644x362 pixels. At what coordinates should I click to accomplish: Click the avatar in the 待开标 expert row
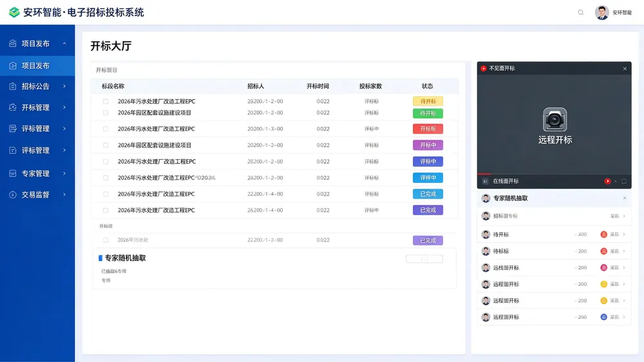(x=486, y=234)
